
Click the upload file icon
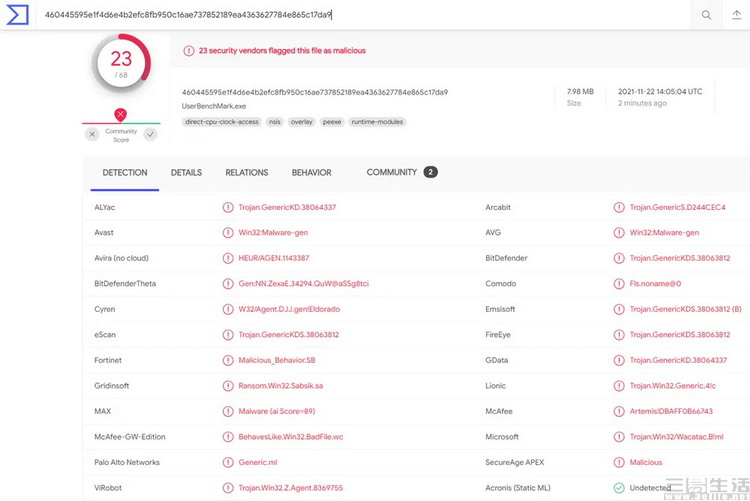click(737, 15)
